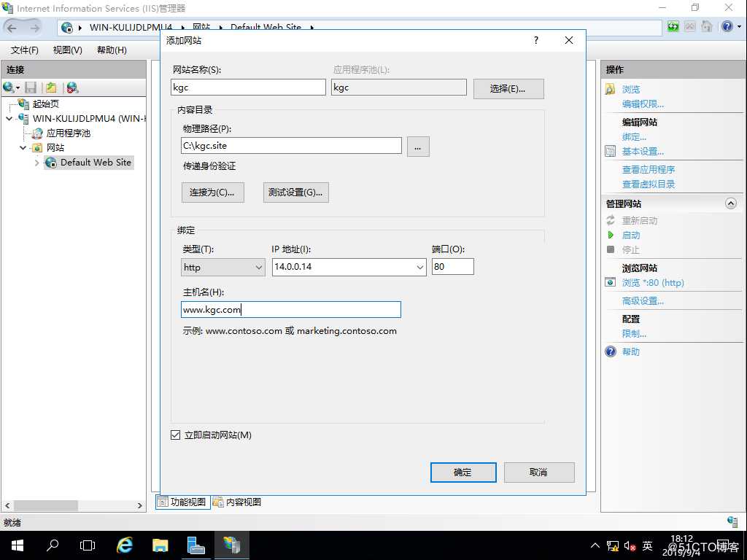Launch Internet Explorer from the taskbar

coord(124,545)
